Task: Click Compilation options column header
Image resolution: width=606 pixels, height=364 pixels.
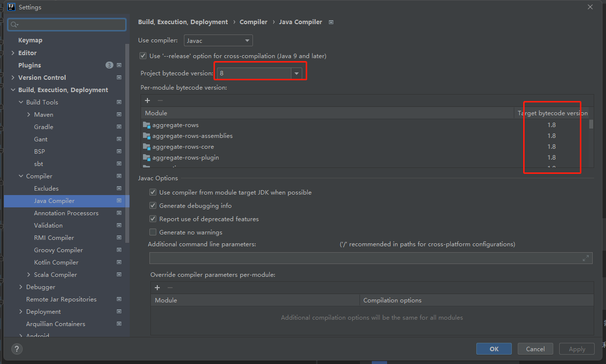Action: coord(477,300)
